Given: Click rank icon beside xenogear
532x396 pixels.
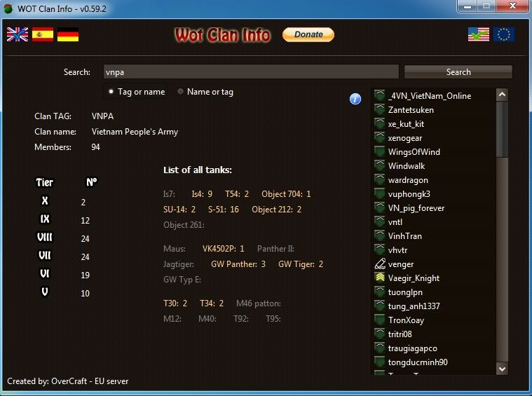Looking at the screenshot, I should 380,137.
